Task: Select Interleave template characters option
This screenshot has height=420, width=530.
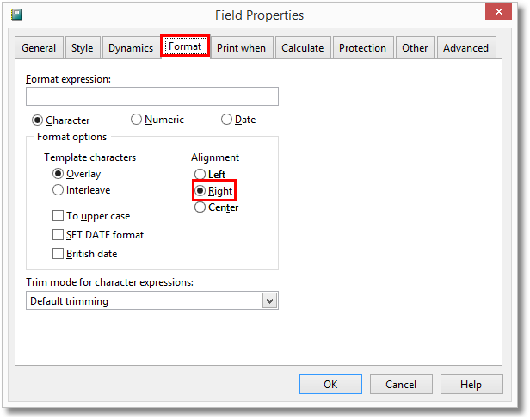Action: point(59,190)
